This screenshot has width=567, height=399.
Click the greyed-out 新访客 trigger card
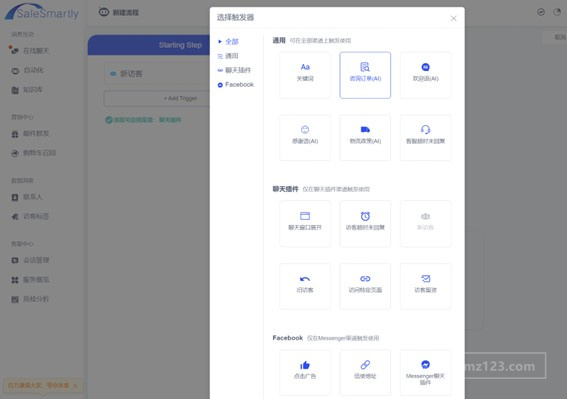click(425, 224)
